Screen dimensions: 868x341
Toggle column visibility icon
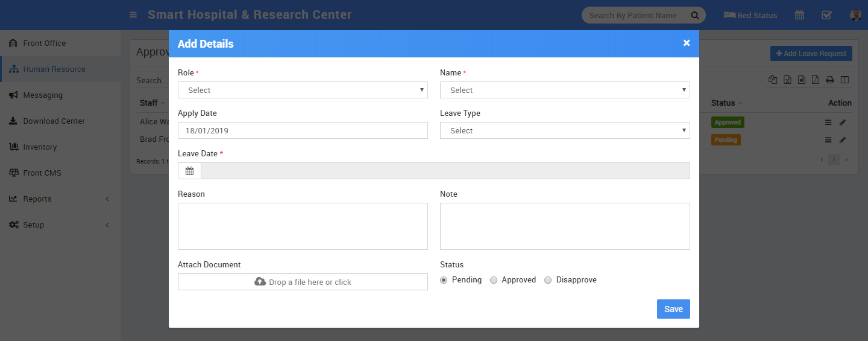[x=844, y=80]
